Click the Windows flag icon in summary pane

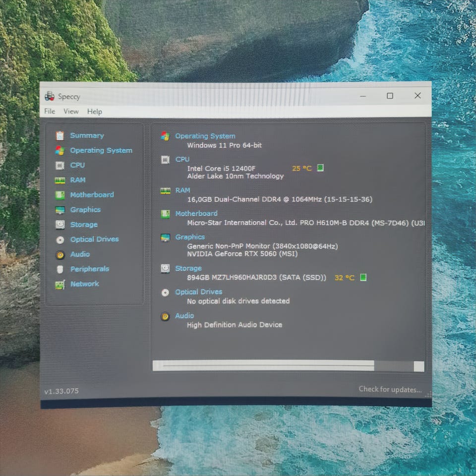coord(165,136)
